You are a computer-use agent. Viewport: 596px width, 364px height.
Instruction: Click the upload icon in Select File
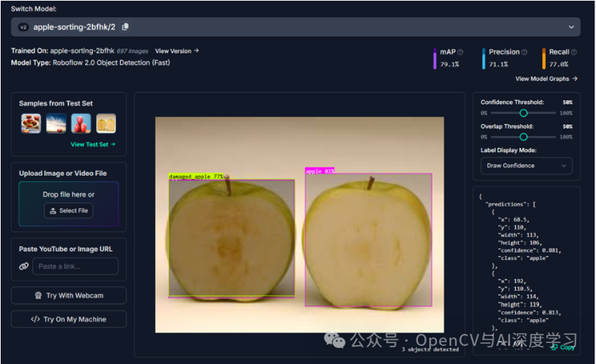coord(53,211)
